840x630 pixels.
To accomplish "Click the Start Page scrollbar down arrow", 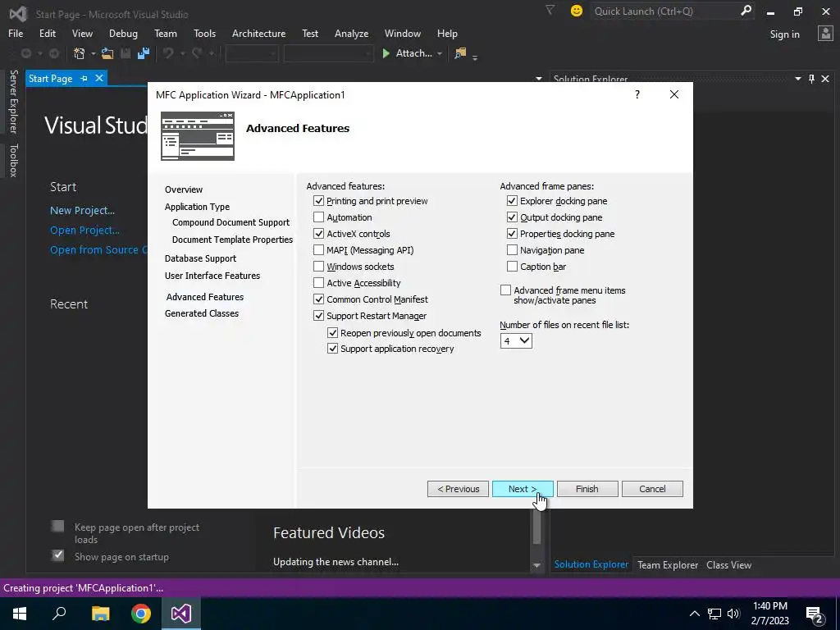I will [x=536, y=565].
